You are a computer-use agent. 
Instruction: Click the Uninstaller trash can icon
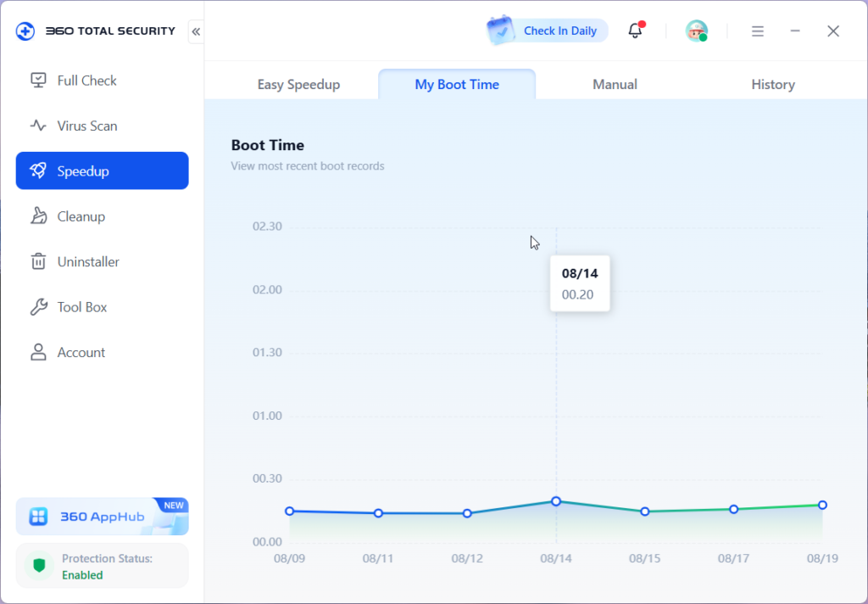coord(38,261)
